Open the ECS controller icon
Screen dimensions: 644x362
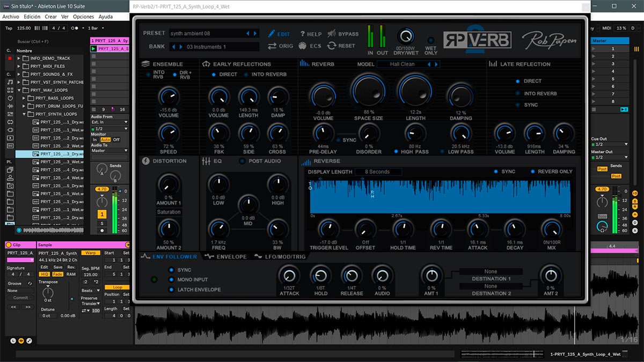click(x=303, y=46)
